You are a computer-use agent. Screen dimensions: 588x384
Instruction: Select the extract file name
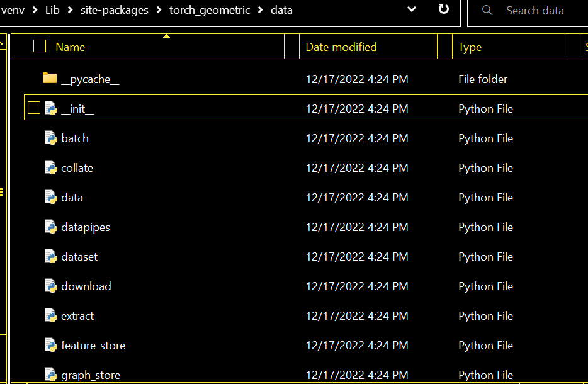[x=77, y=316]
